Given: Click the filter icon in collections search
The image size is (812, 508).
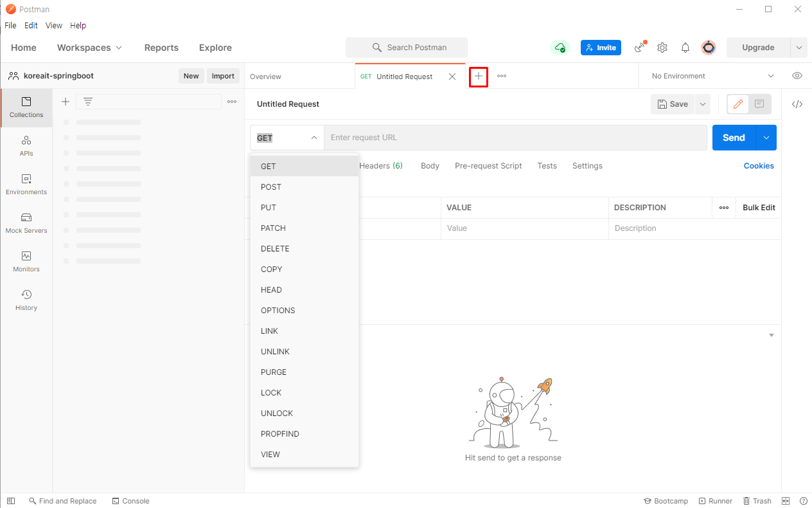Looking at the screenshot, I should (x=88, y=102).
